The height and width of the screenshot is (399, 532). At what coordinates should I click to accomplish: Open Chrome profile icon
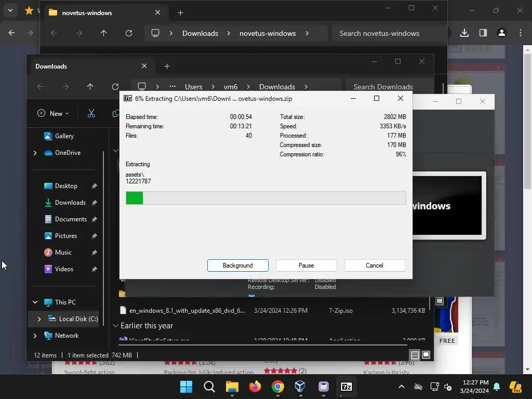(501, 33)
